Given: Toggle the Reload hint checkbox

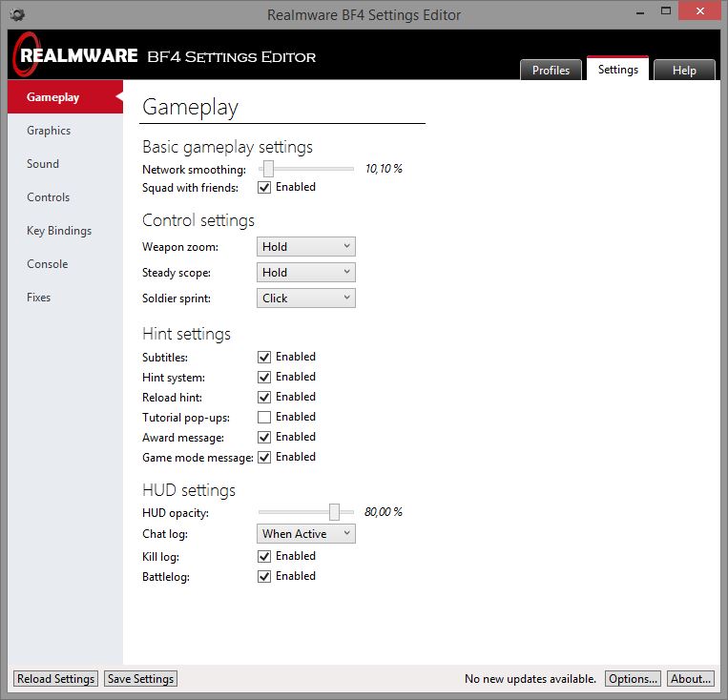Looking at the screenshot, I should point(264,397).
